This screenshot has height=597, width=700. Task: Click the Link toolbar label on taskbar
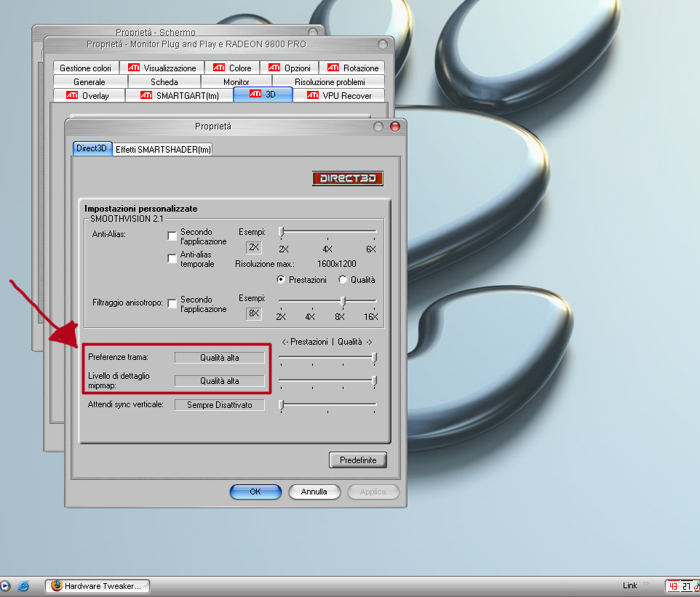(x=630, y=585)
